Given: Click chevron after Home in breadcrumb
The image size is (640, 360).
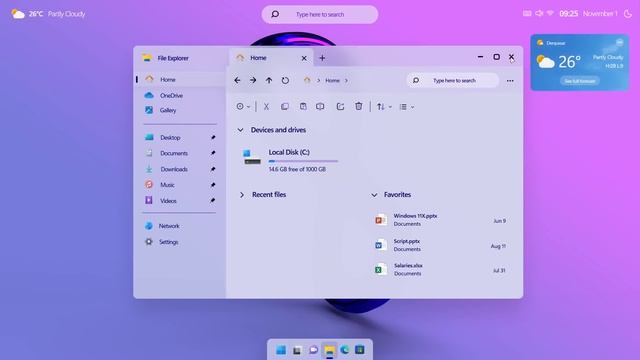Looking at the screenshot, I should click(346, 80).
